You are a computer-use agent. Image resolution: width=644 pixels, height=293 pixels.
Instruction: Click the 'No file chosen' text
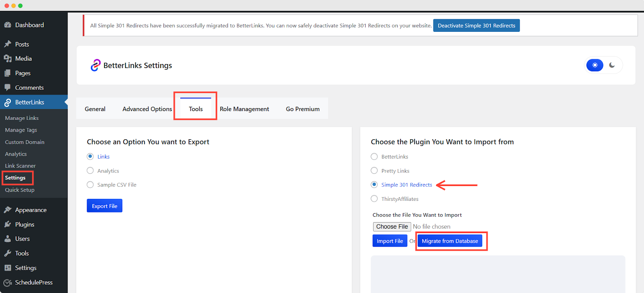[x=431, y=227]
